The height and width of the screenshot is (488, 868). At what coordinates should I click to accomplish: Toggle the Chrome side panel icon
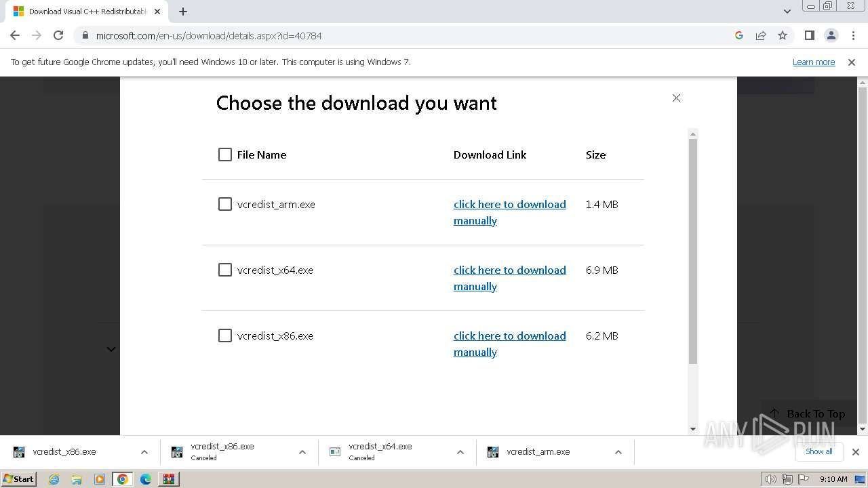pos(809,35)
